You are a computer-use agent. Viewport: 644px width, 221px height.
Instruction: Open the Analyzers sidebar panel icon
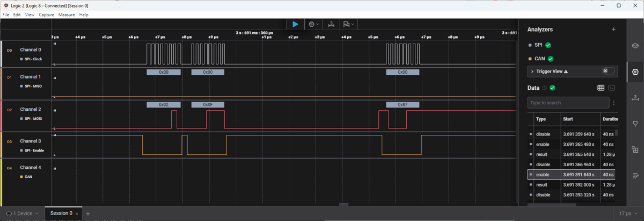(x=635, y=72)
